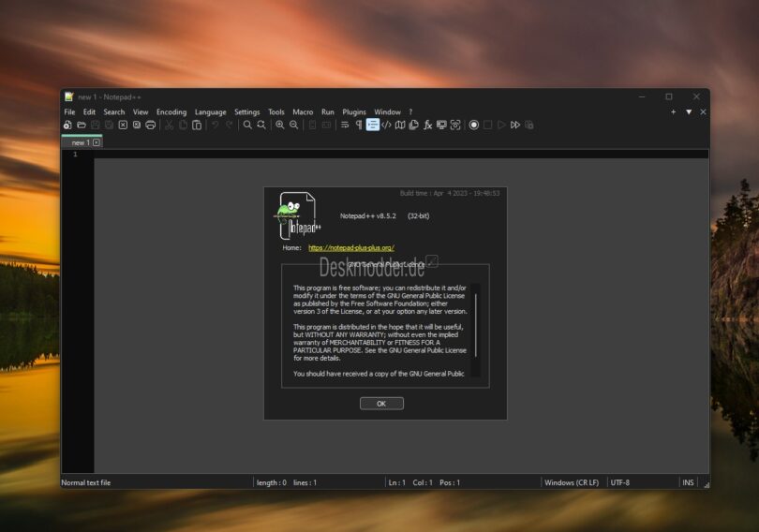759x532 pixels.
Task: Click the Stop Recording square icon
Action: click(x=488, y=125)
